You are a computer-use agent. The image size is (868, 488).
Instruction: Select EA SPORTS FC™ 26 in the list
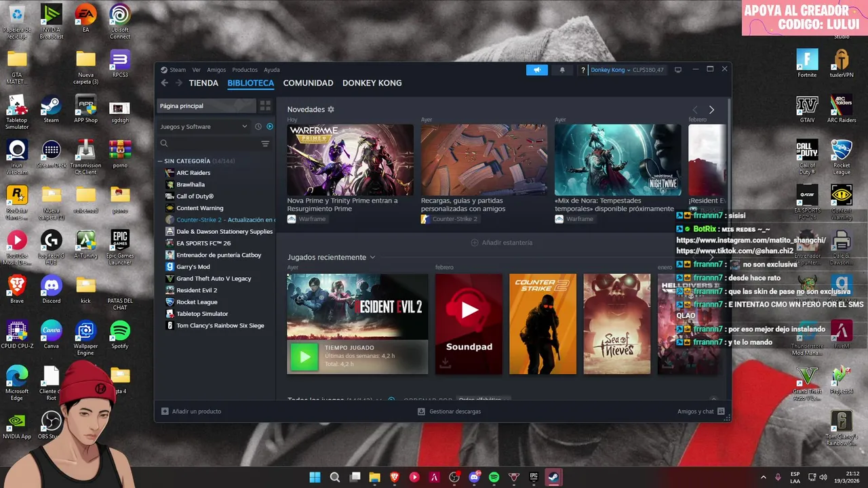pyautogui.click(x=203, y=243)
